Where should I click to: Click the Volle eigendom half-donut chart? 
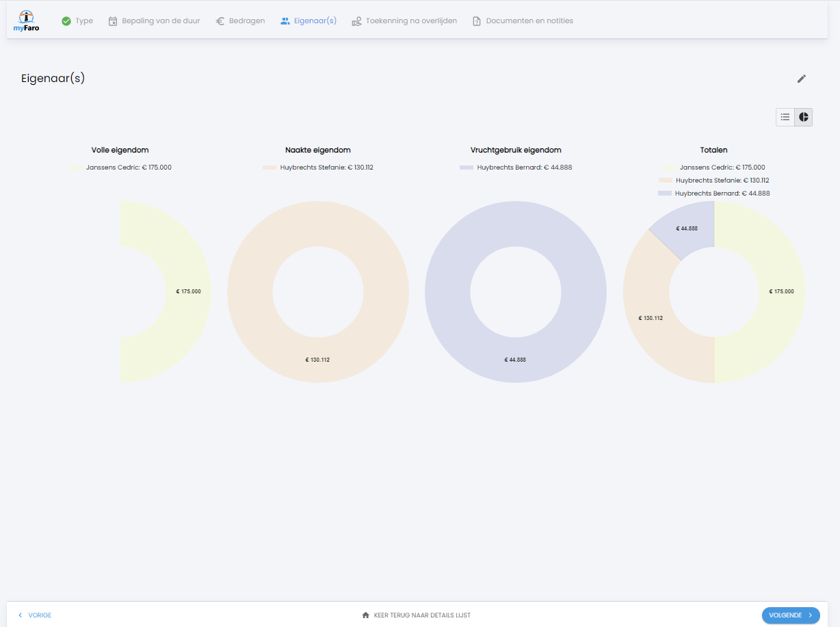(188, 291)
